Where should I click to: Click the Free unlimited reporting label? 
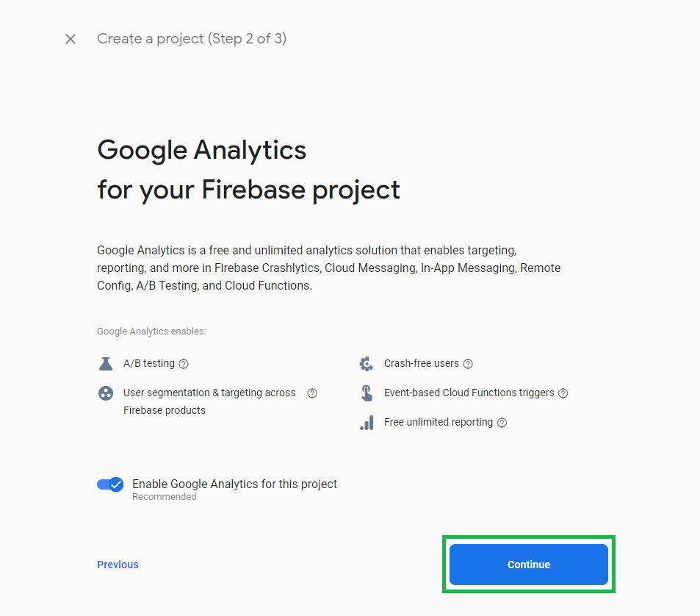[439, 422]
